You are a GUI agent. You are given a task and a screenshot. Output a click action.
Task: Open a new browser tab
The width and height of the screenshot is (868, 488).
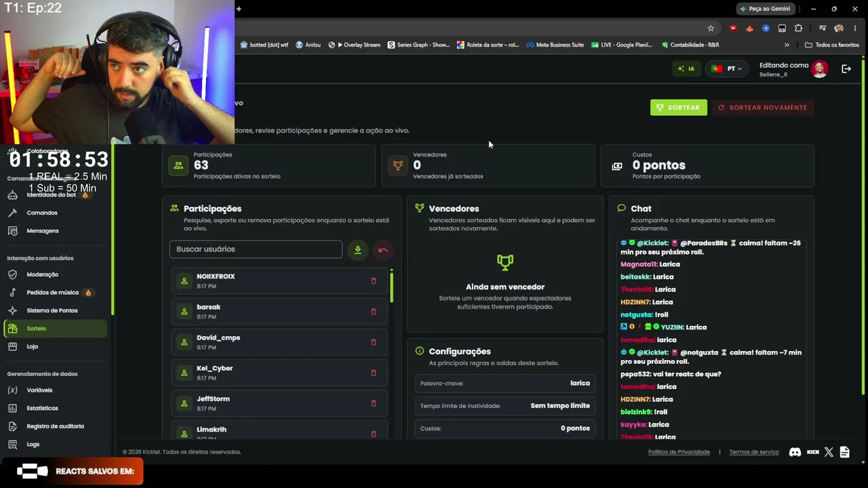pyautogui.click(x=239, y=9)
